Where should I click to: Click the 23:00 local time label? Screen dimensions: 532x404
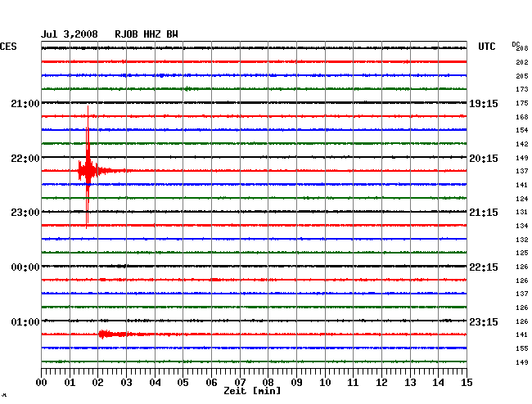click(x=25, y=212)
